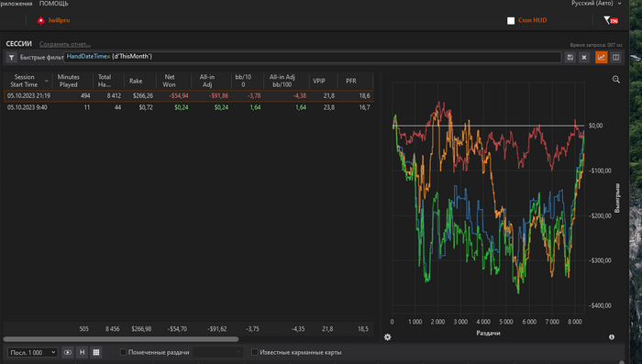Viewport: 642px width, 364px height.
Task: Open the chart settings gear icon
Action: pos(387,337)
